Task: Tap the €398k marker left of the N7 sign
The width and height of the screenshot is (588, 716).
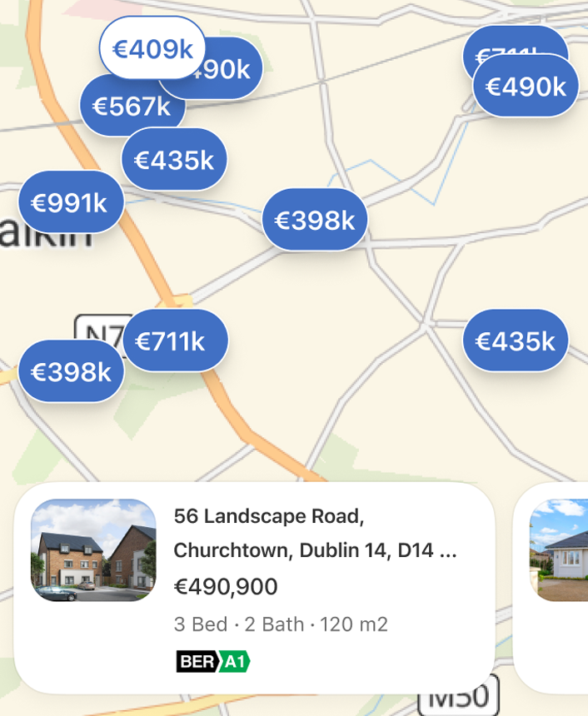Action: tap(71, 372)
